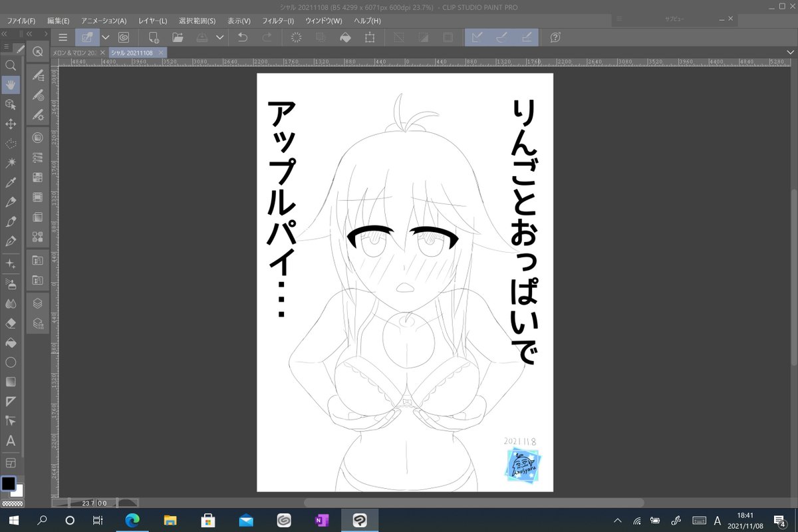
Task: Open the ファイル(F) menu
Action: (21, 21)
